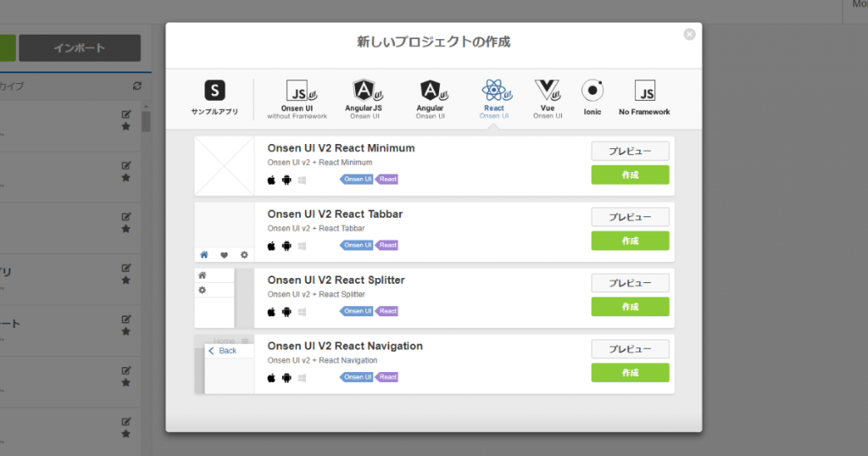Preview the Onsen UI V2 React Tabbar template
This screenshot has width=868, height=456.
pos(630,217)
